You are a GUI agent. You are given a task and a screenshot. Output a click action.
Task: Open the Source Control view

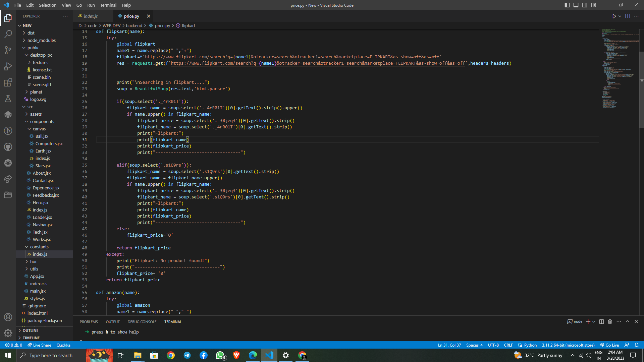[x=8, y=50]
